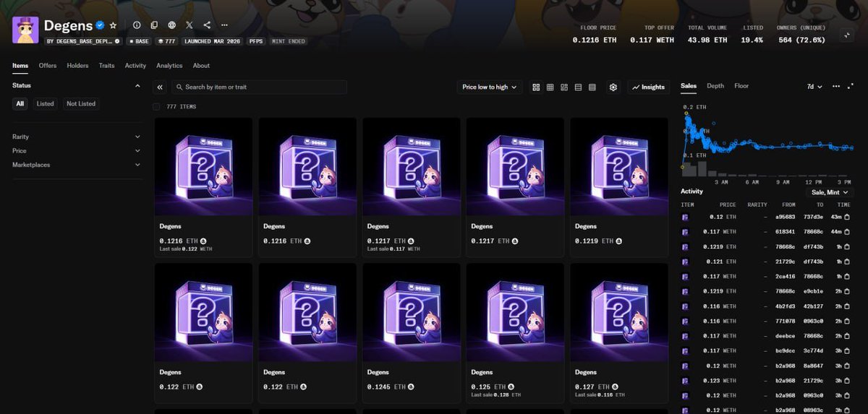Click transaction icon in the 43m activity row
868x414 pixels.
846,217
